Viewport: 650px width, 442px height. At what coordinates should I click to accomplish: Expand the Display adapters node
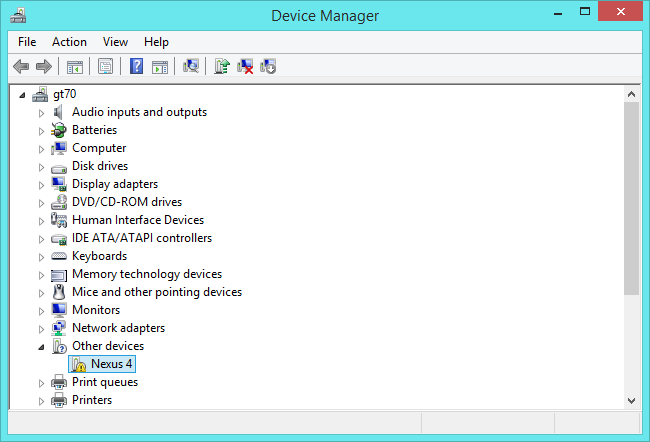pos(42,185)
